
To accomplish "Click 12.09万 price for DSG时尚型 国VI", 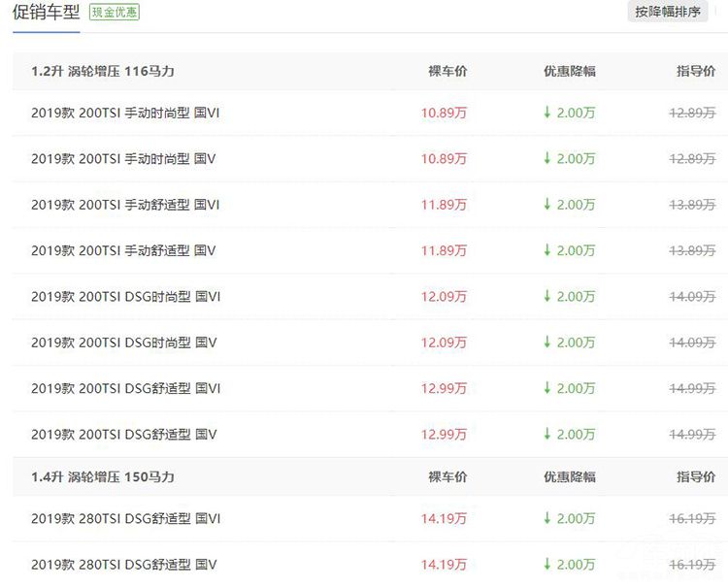I will 444,297.
